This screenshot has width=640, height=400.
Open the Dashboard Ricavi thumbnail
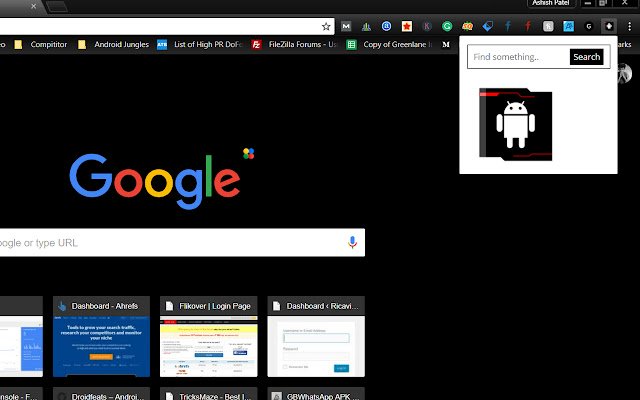[x=316, y=336]
